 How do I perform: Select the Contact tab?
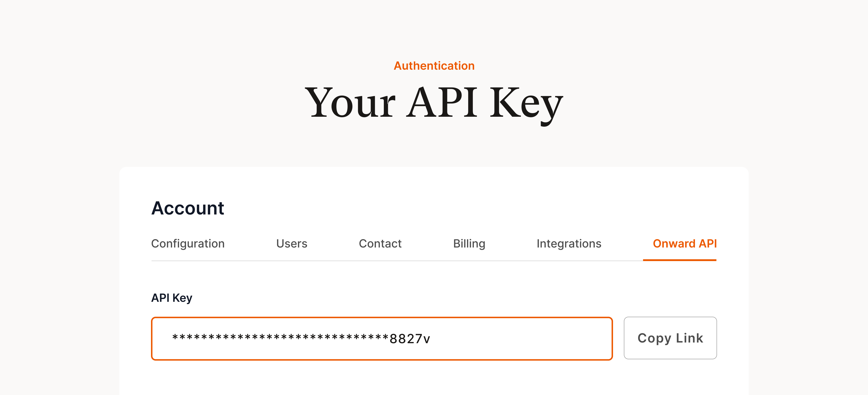pos(380,244)
